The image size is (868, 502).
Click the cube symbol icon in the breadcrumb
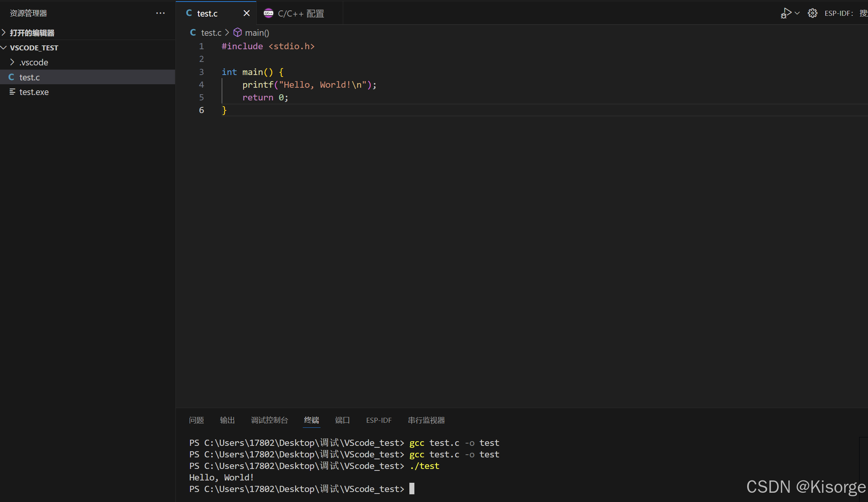(x=238, y=32)
